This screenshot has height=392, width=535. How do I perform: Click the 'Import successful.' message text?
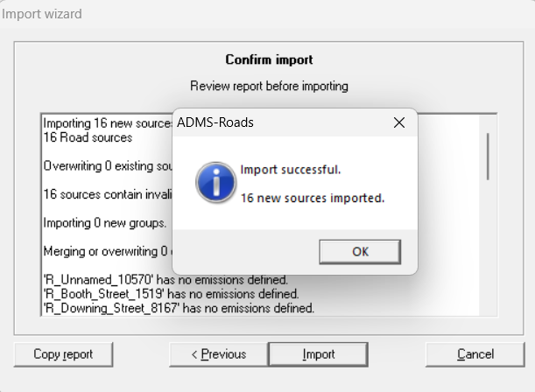point(290,169)
